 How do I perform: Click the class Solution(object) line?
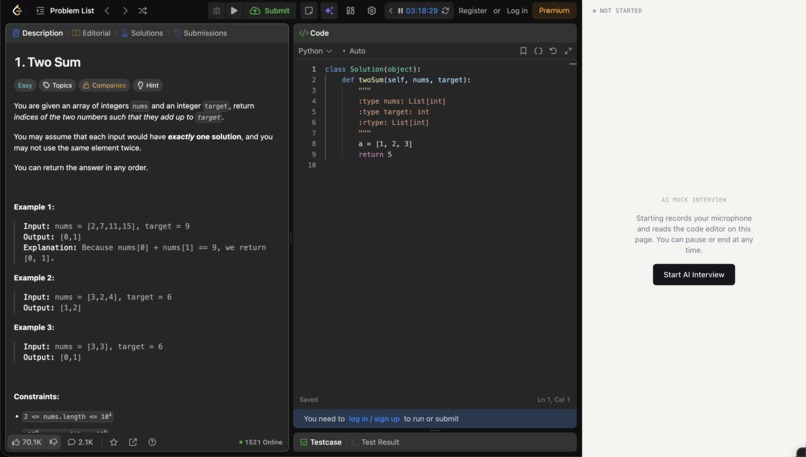point(373,69)
